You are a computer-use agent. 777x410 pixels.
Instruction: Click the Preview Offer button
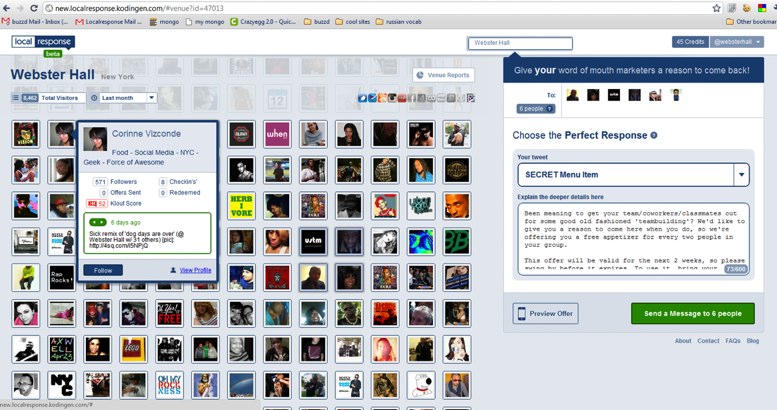[x=546, y=313]
